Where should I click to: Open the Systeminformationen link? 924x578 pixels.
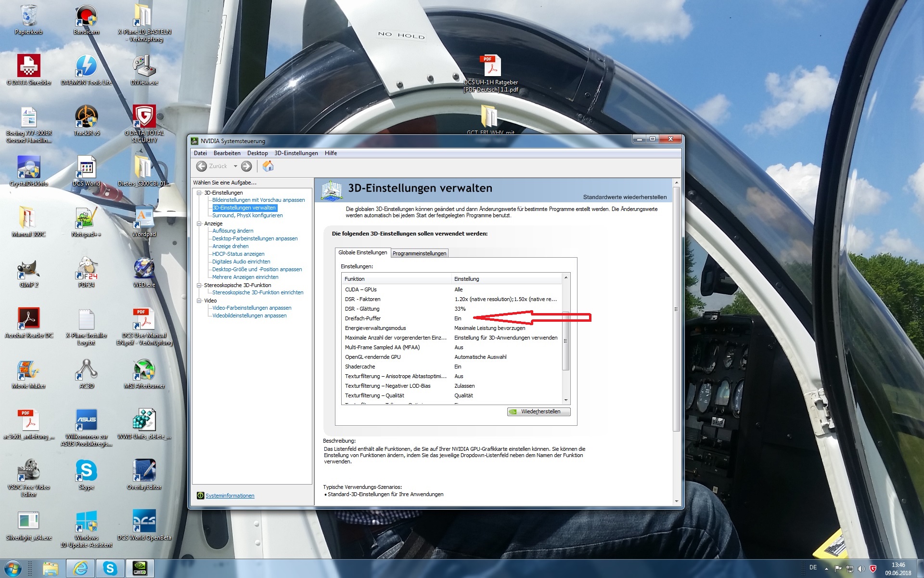coord(230,496)
